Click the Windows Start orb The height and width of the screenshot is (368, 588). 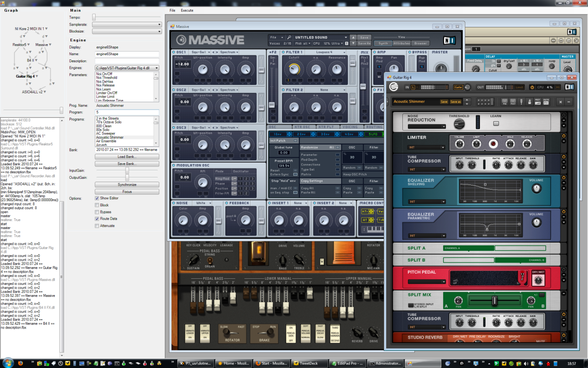(x=8, y=363)
